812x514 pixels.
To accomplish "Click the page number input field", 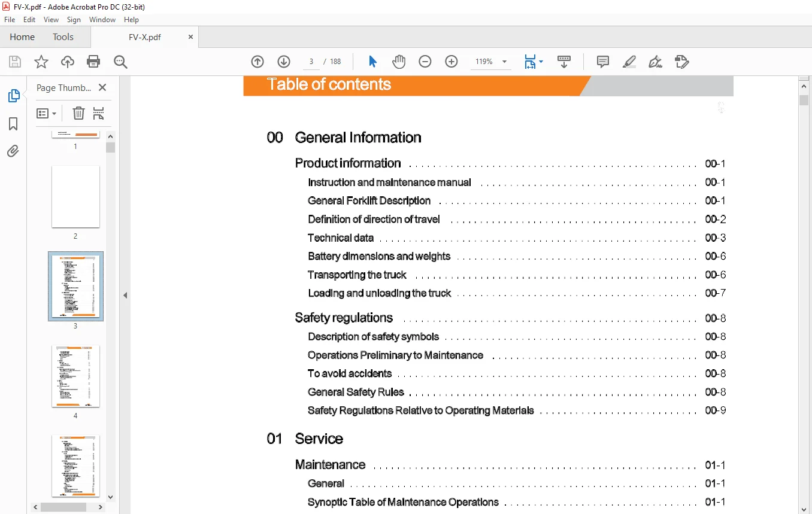I will (311, 62).
